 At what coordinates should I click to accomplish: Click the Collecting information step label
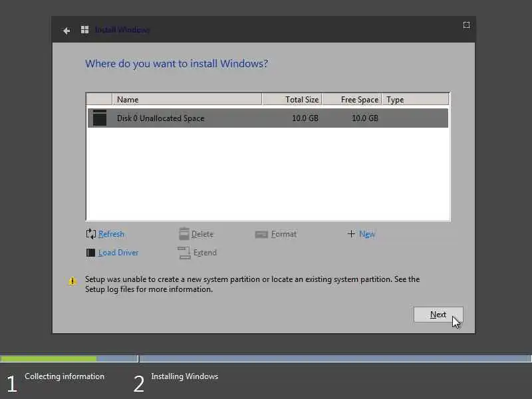pyautogui.click(x=65, y=376)
